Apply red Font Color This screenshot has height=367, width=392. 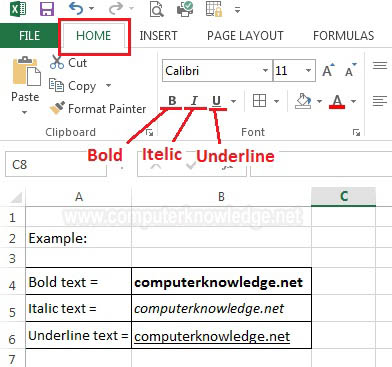coord(337,101)
